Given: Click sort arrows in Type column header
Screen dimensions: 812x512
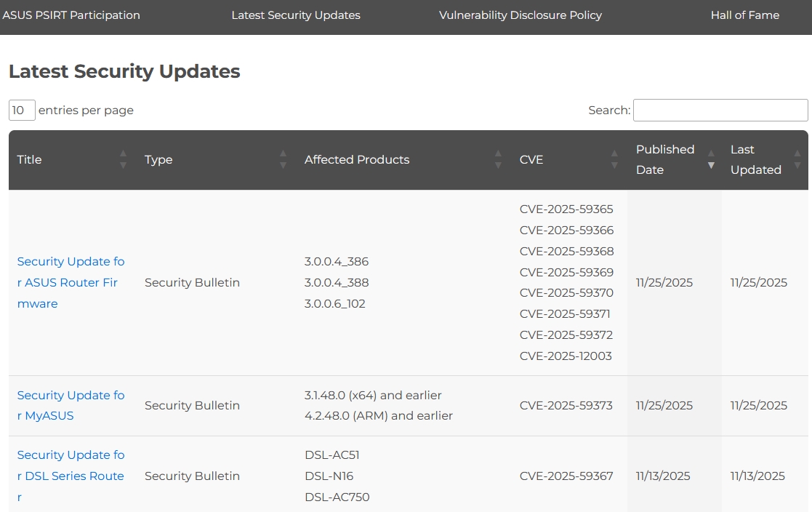Looking at the screenshot, I should pyautogui.click(x=283, y=160).
